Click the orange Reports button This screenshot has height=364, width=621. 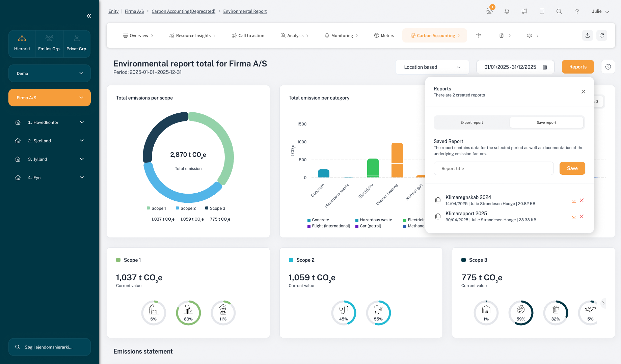pyautogui.click(x=578, y=67)
